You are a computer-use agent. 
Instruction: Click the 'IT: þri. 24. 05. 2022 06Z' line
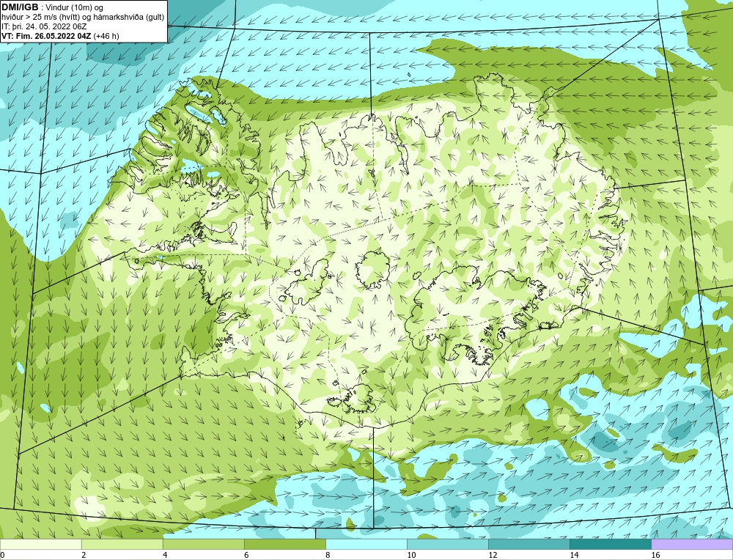44,26
